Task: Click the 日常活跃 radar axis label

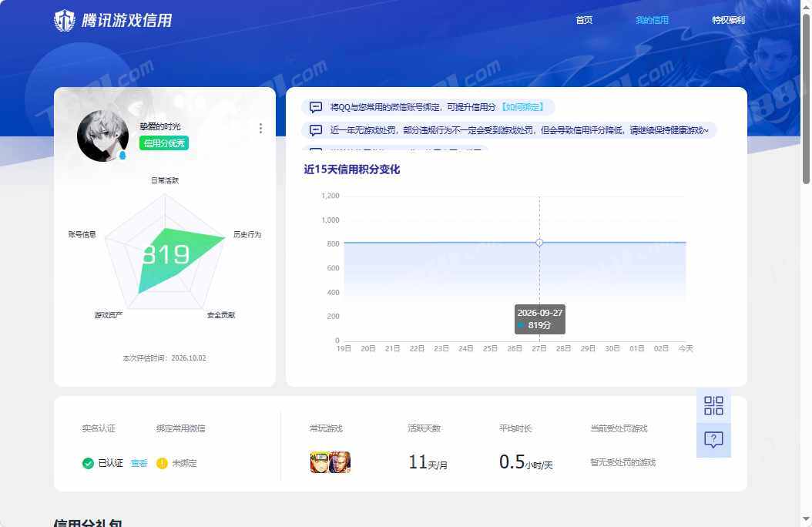Action: [165, 180]
